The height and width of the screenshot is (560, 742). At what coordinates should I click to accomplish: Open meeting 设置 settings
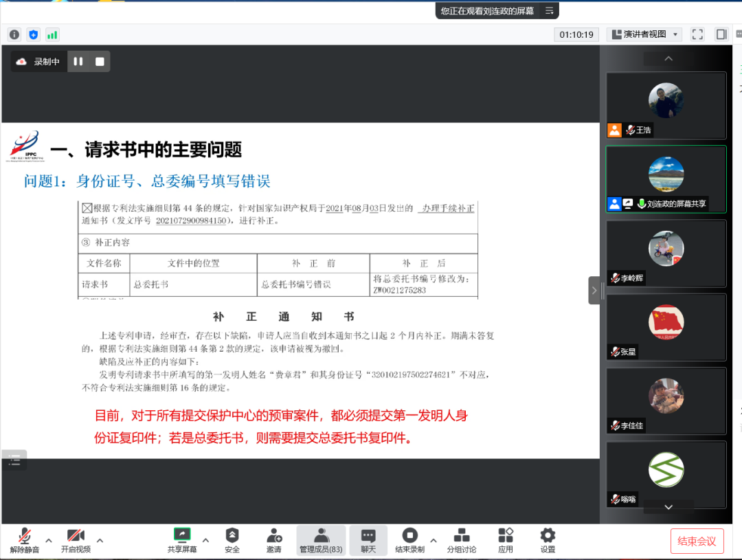[x=548, y=540]
